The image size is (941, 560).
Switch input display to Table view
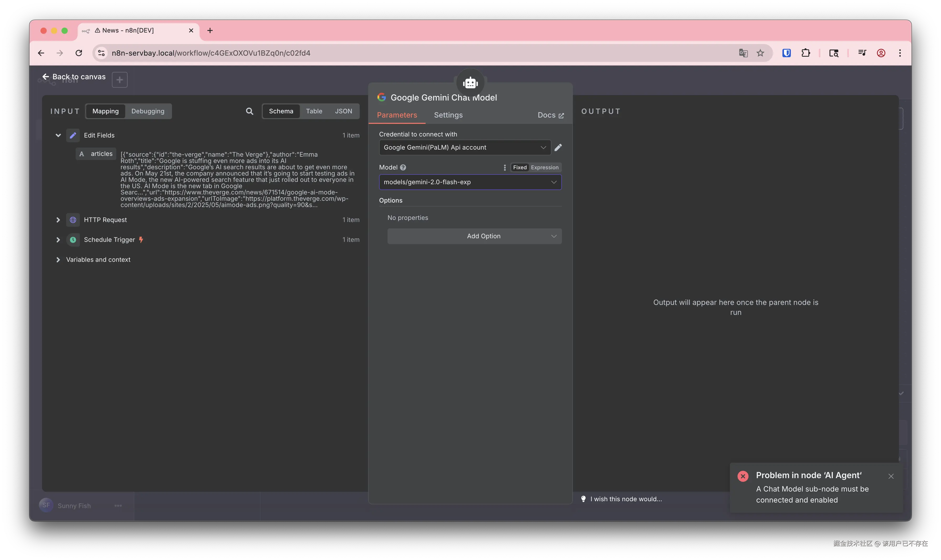[x=314, y=111]
